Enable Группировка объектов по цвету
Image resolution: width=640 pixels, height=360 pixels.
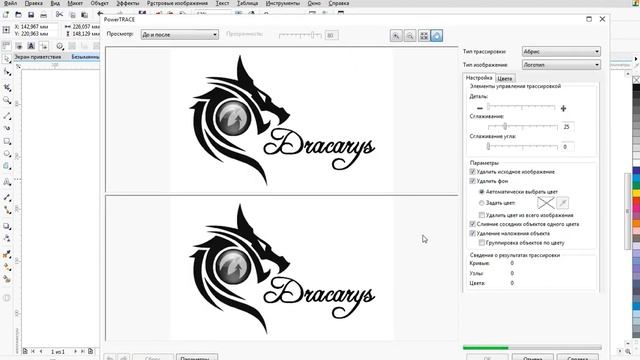pos(482,243)
